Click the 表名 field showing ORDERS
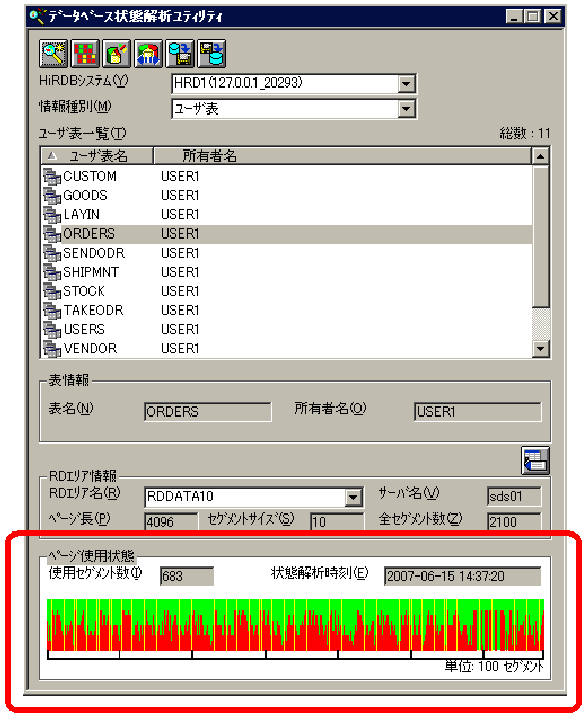This screenshot has width=586, height=717. pyautogui.click(x=208, y=412)
